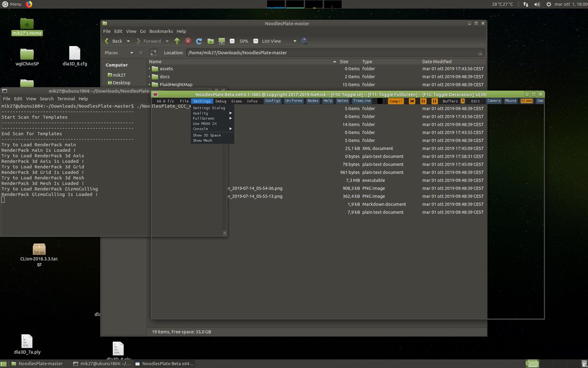Click the magnifier Search icon in file manager
Viewport: 588px width, 368px height.
[304, 41]
